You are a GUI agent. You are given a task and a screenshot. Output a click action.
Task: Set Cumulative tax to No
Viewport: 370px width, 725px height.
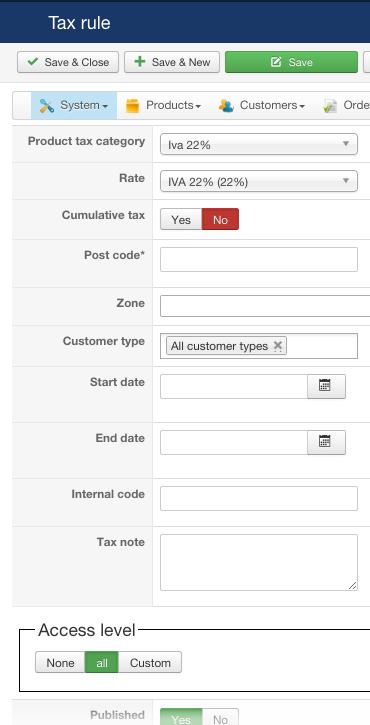pos(220,219)
